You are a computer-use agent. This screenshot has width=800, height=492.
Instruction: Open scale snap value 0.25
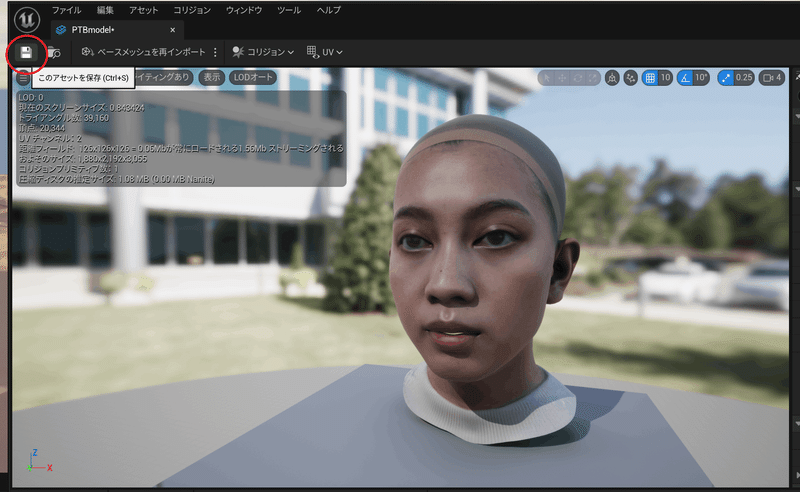point(744,78)
